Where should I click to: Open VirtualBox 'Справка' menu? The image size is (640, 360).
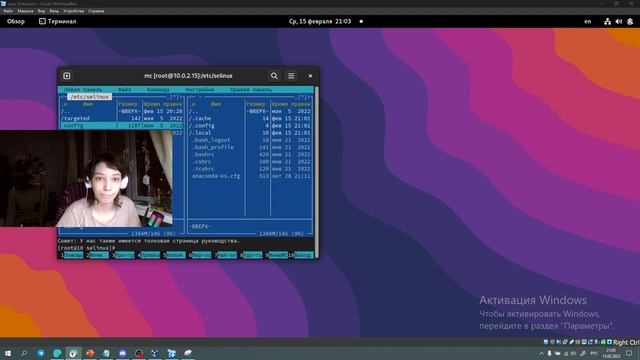pos(96,11)
